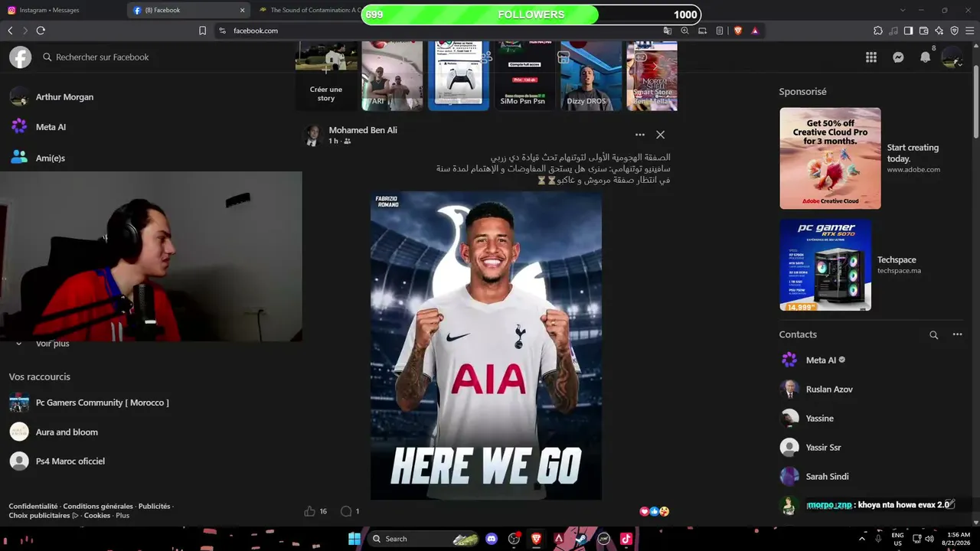Open Discord from the taskbar
This screenshot has height=551, width=980.
[492, 539]
